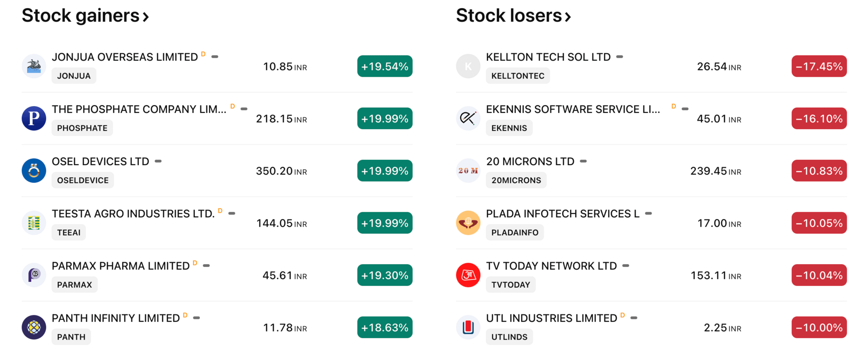Click the OSELDEVICE ticker tag
The image size is (868, 350).
(x=83, y=180)
